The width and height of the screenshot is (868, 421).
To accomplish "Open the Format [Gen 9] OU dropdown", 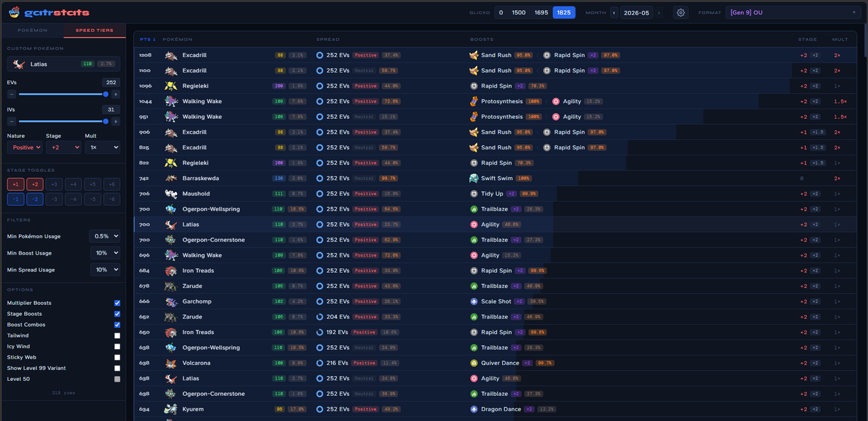I will tap(793, 12).
